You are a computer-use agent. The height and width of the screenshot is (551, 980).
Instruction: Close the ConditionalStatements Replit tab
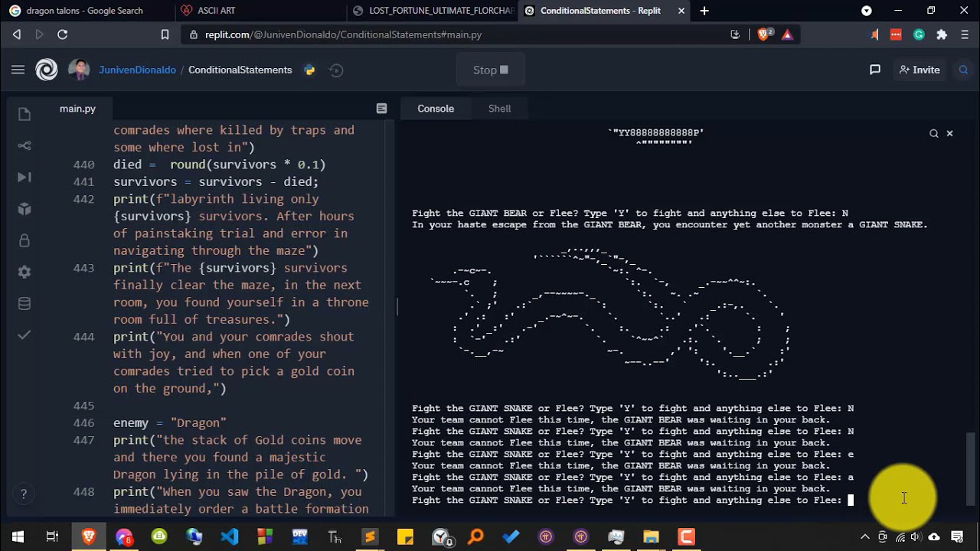[681, 11]
